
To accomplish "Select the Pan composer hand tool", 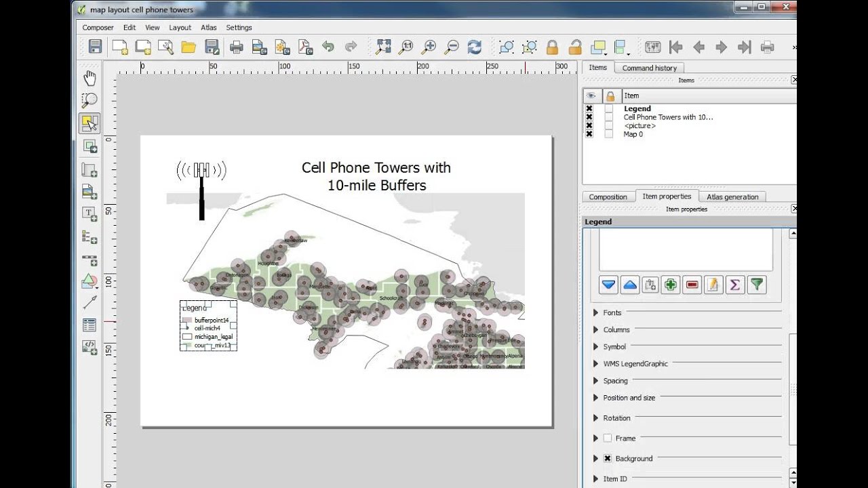I will 90,78.
